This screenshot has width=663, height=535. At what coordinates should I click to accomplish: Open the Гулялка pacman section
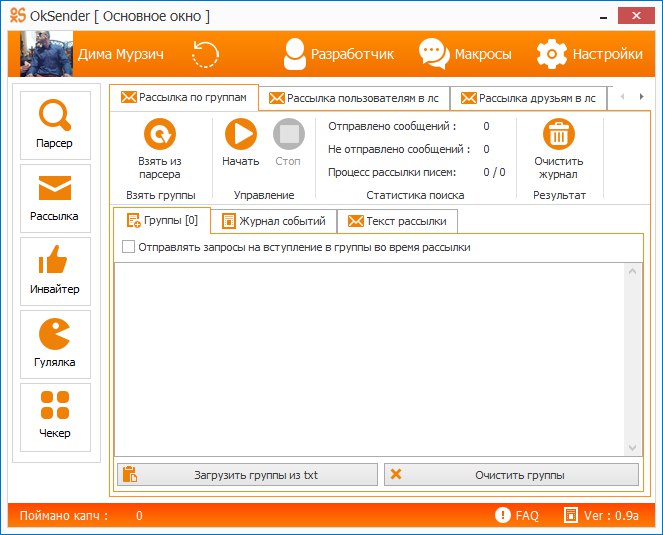(55, 344)
